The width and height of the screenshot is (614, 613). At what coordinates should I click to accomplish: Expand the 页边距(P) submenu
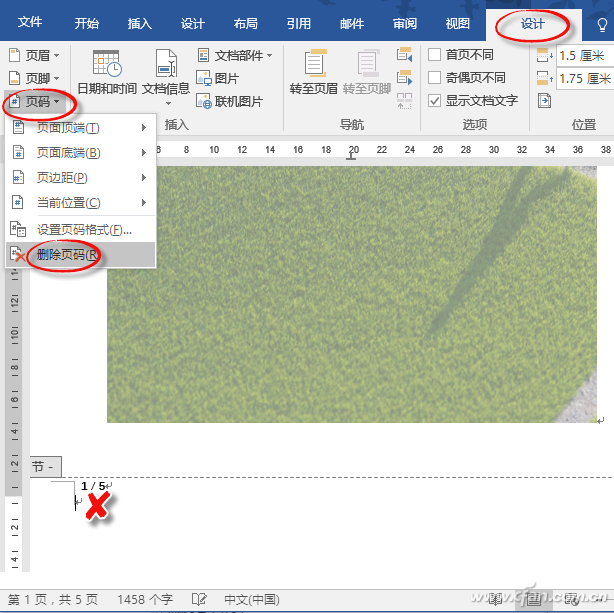click(80, 178)
